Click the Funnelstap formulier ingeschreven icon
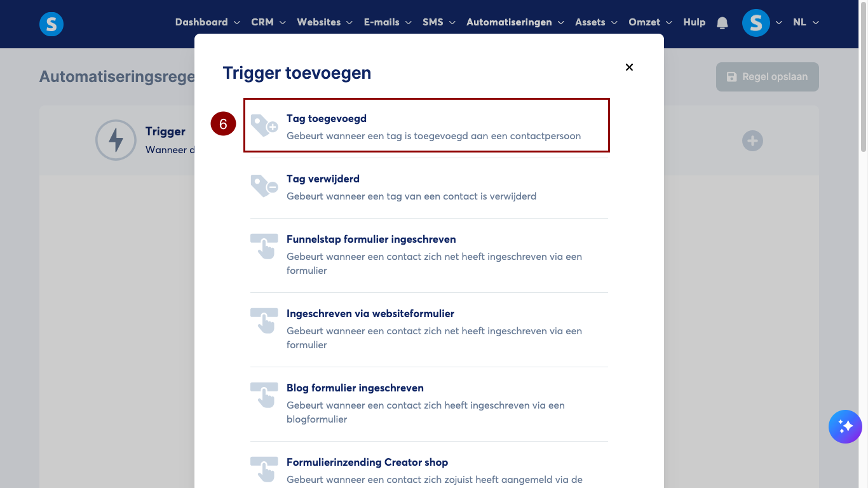Viewport: 868px width, 488px height. [264, 246]
